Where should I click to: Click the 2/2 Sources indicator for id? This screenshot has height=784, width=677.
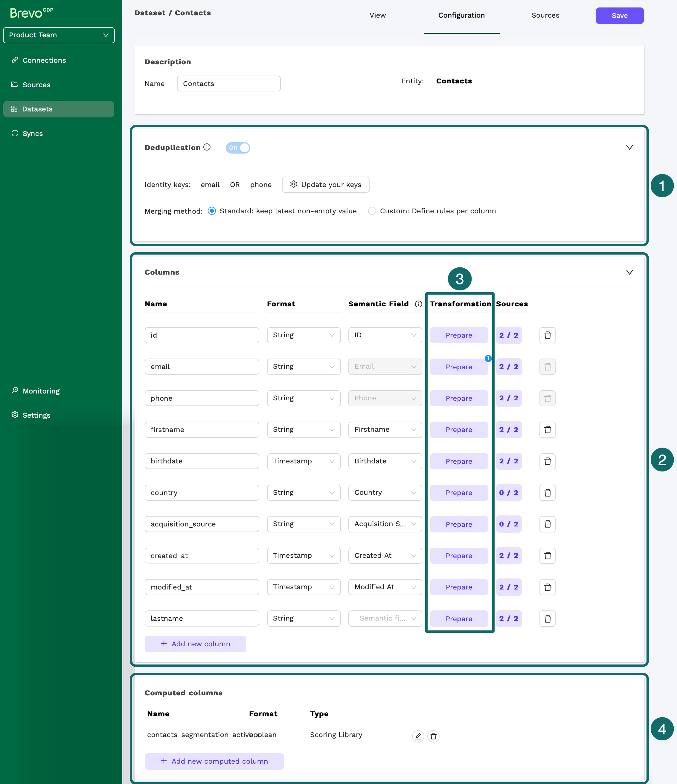click(509, 335)
